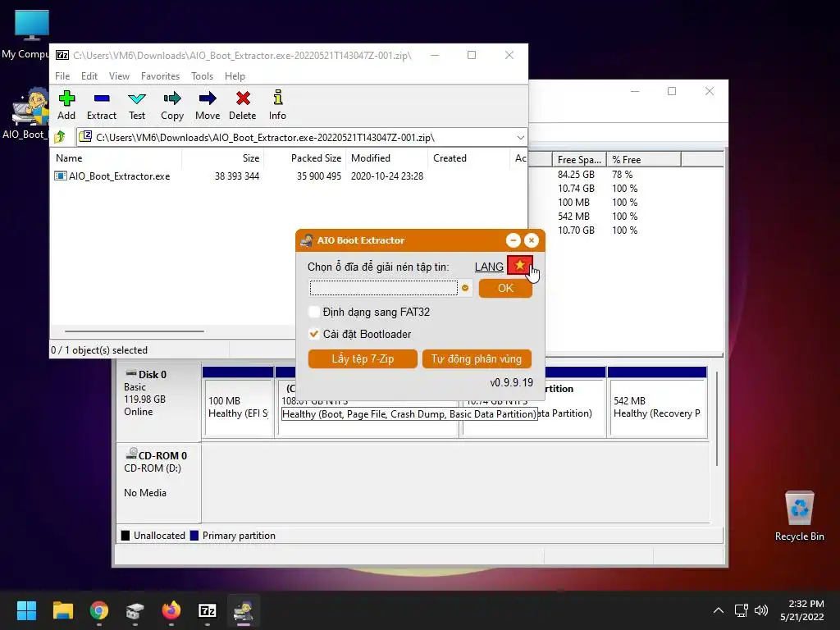Open the Favorites menu in 7-Zip
Image resolution: width=840 pixels, height=630 pixels.
pos(160,76)
